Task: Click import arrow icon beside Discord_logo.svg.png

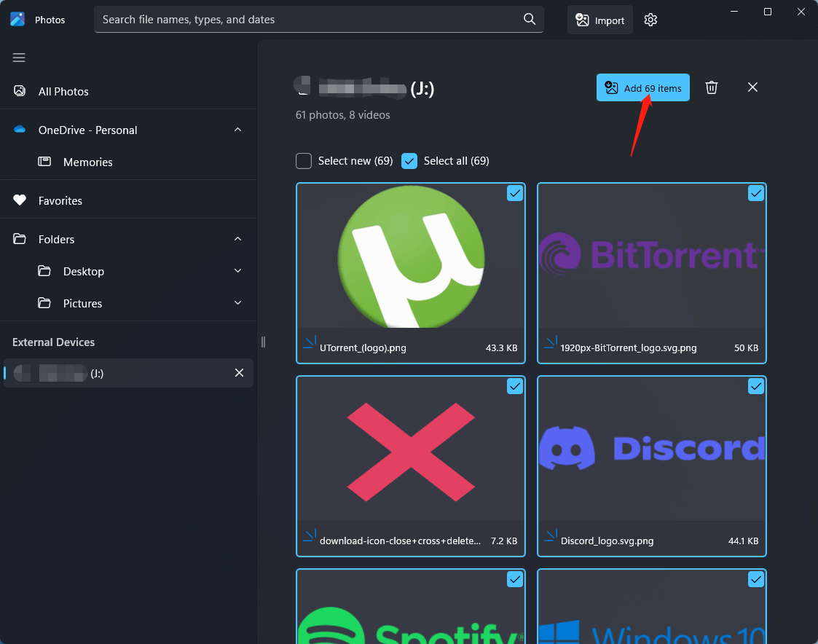Action: click(551, 536)
